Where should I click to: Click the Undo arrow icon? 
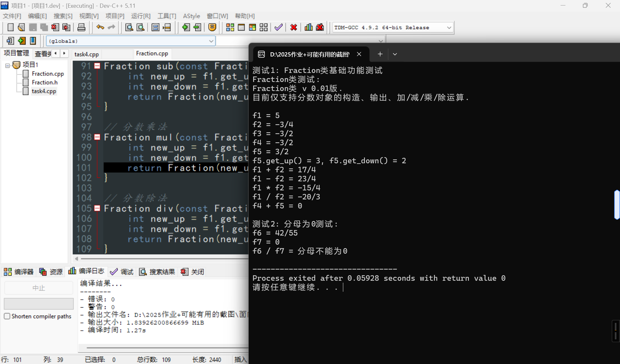100,27
